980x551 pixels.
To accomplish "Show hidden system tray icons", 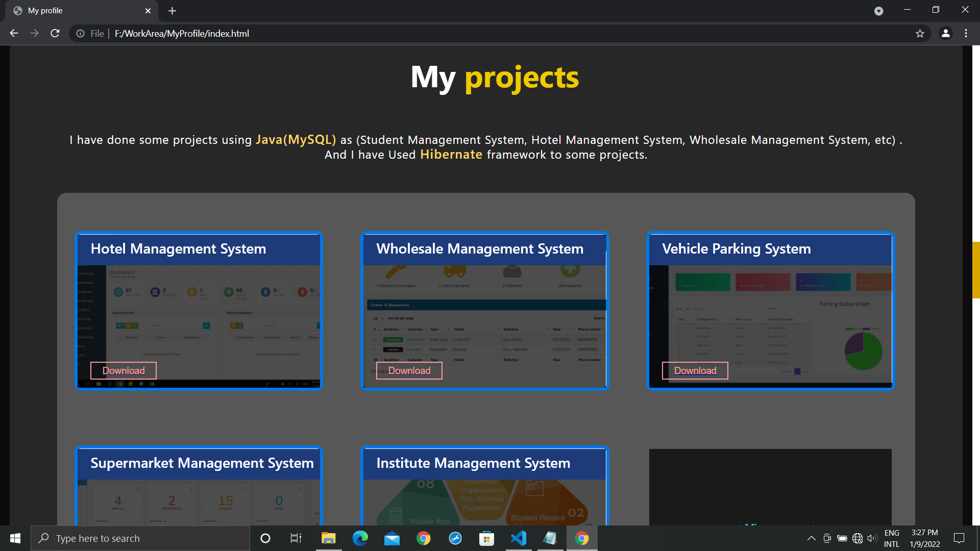I will 811,538.
